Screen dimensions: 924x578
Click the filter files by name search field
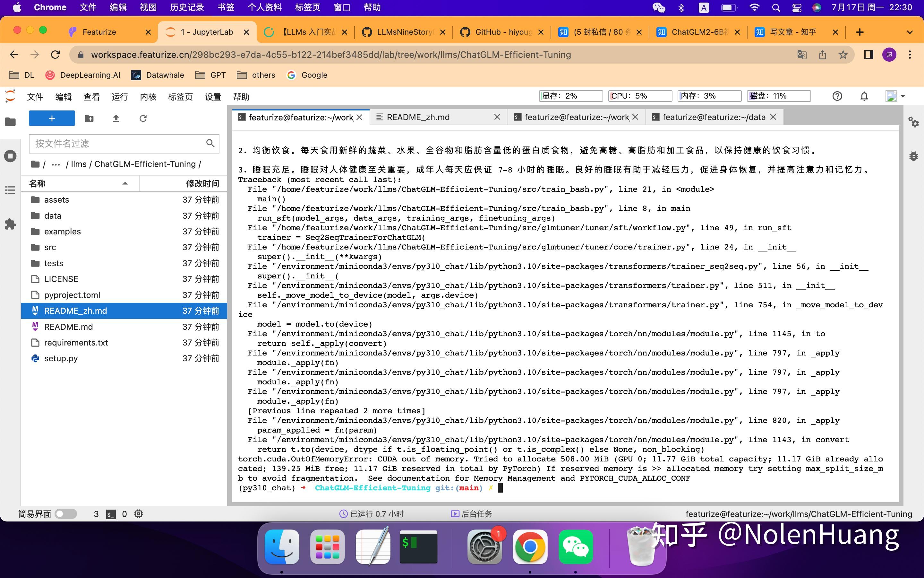tap(124, 143)
